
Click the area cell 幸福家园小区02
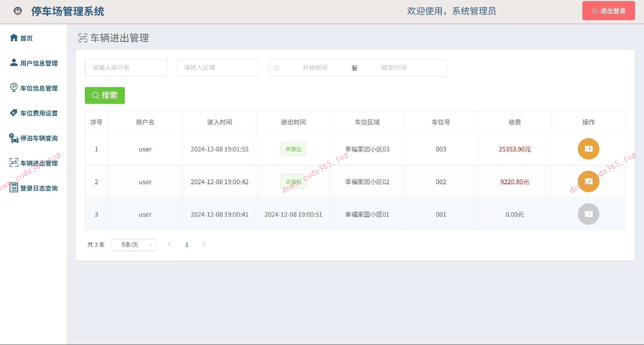coord(367,182)
